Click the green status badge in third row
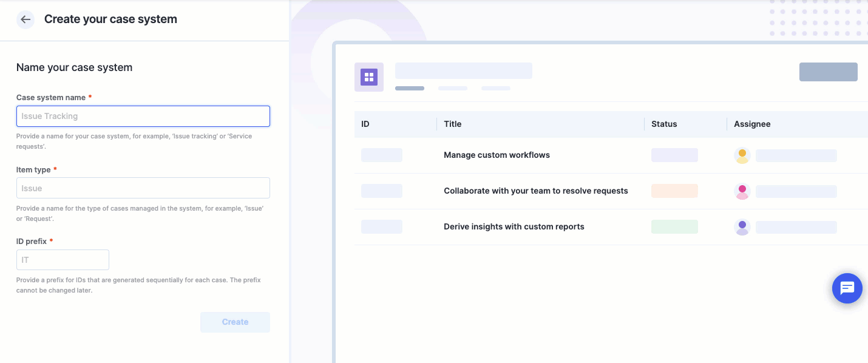Viewport: 868px width, 363px height. tap(674, 226)
